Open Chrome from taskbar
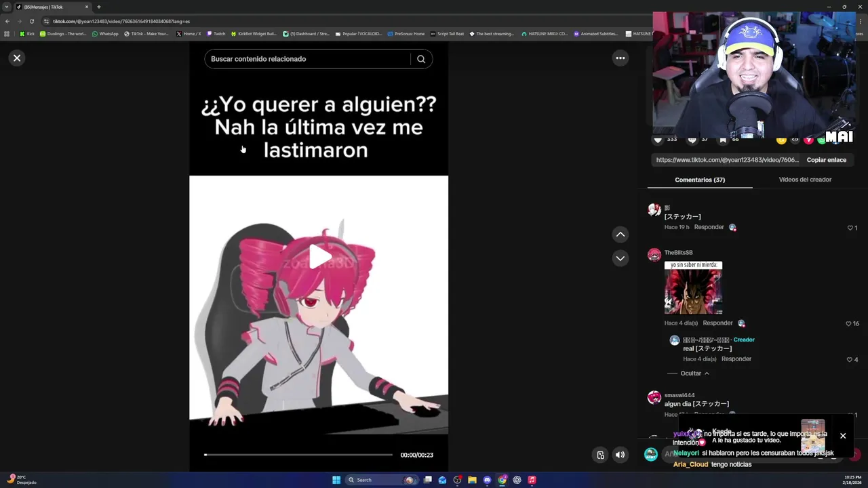The image size is (868, 488). point(502,480)
